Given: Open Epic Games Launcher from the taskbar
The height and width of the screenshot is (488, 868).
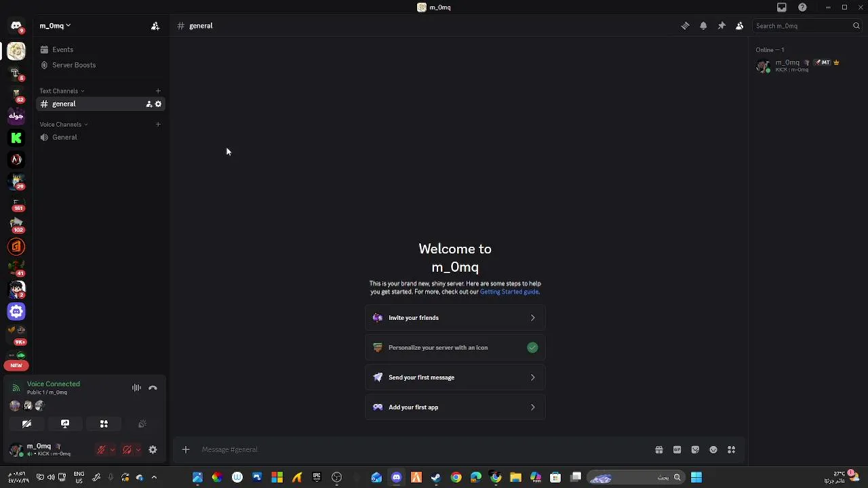Looking at the screenshot, I should (317, 477).
